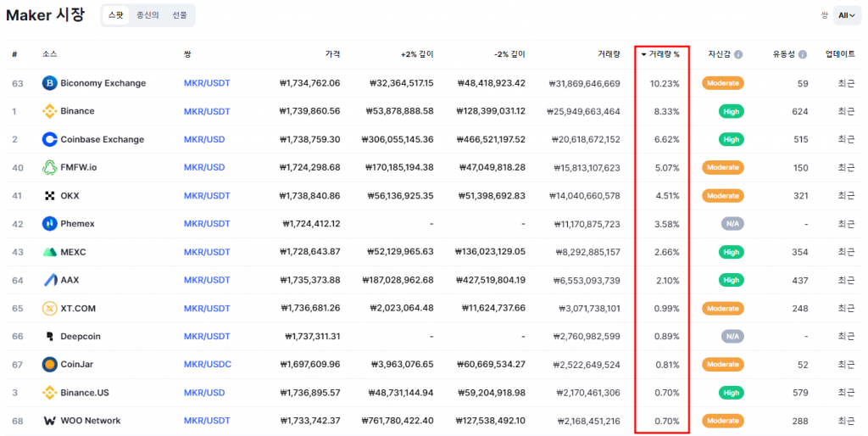Image resolution: width=868 pixels, height=436 pixels.
Task: Sort by 업데이트 column header
Action: [840, 54]
